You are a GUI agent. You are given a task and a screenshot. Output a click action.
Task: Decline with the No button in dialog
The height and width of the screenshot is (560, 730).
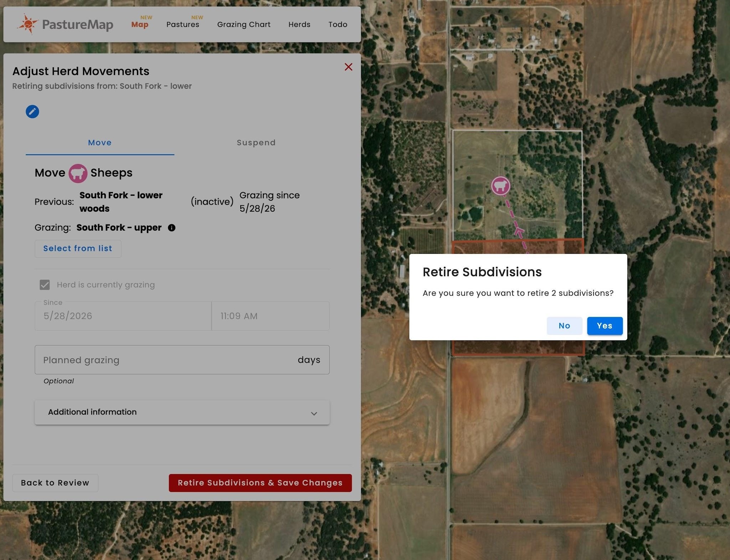(x=565, y=326)
